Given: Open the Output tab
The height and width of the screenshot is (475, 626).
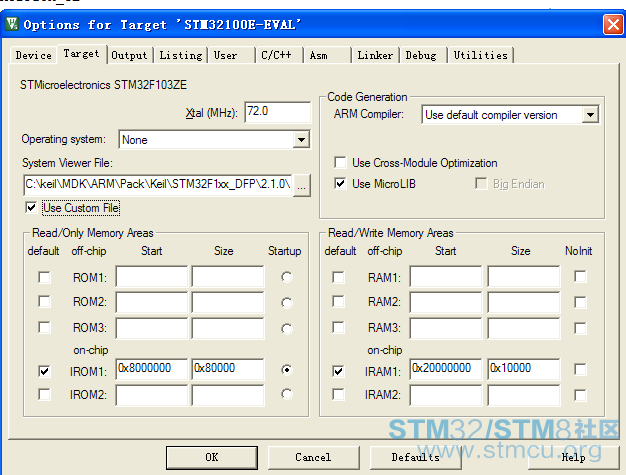Looking at the screenshot, I should click(129, 55).
